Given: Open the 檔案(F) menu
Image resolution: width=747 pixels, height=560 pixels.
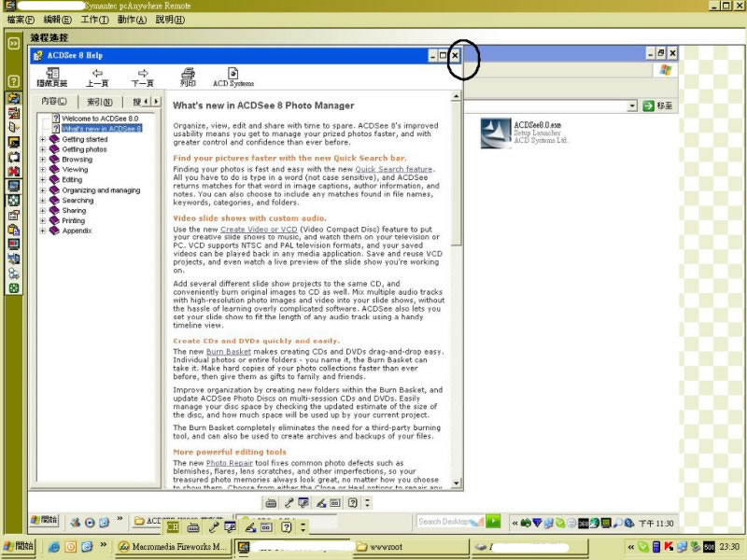Looking at the screenshot, I should click(21, 20).
